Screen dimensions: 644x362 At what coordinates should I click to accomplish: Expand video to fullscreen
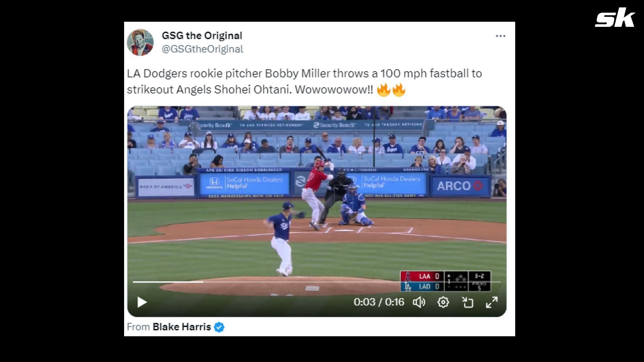coord(492,302)
